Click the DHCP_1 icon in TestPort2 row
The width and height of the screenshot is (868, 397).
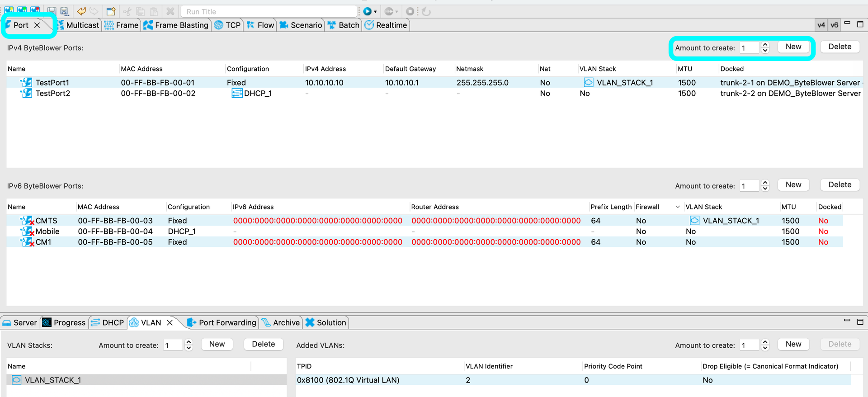click(x=237, y=94)
